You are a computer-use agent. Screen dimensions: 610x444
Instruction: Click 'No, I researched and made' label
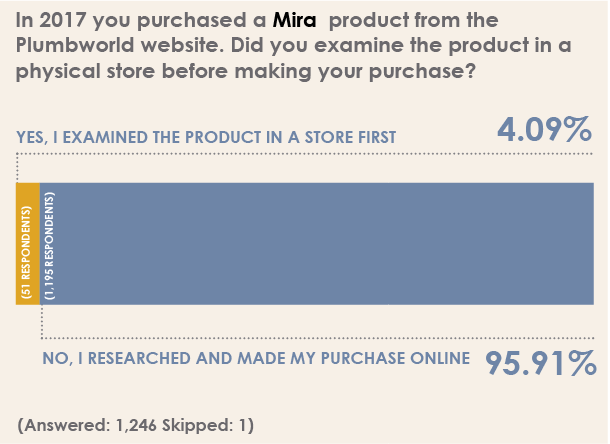click(x=256, y=358)
